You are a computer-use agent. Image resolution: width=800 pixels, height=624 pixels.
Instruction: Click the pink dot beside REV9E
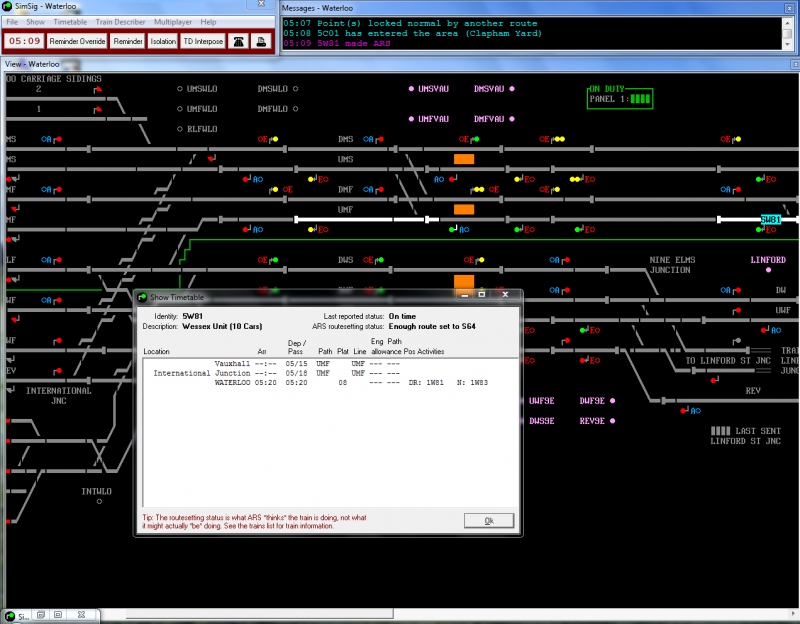(x=612, y=421)
